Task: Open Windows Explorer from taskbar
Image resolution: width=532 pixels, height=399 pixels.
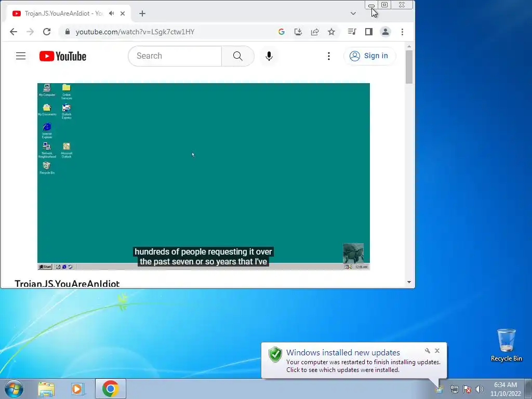Action: click(46, 389)
